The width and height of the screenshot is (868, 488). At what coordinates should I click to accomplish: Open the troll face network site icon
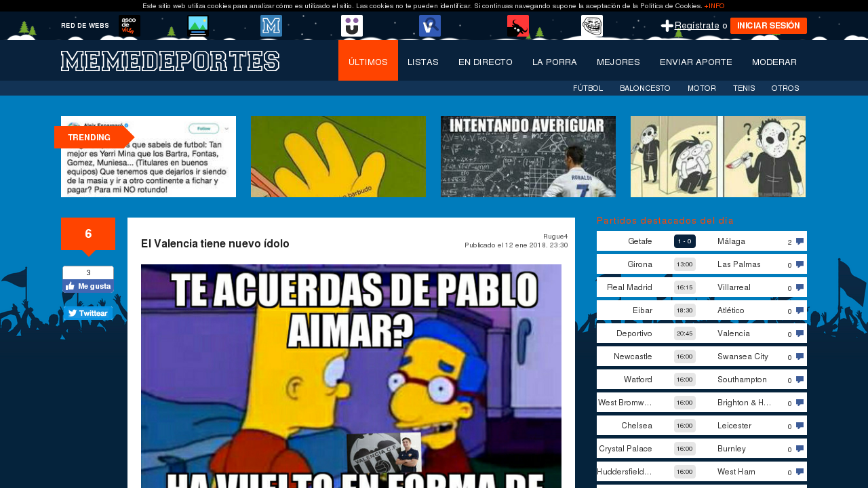592,26
